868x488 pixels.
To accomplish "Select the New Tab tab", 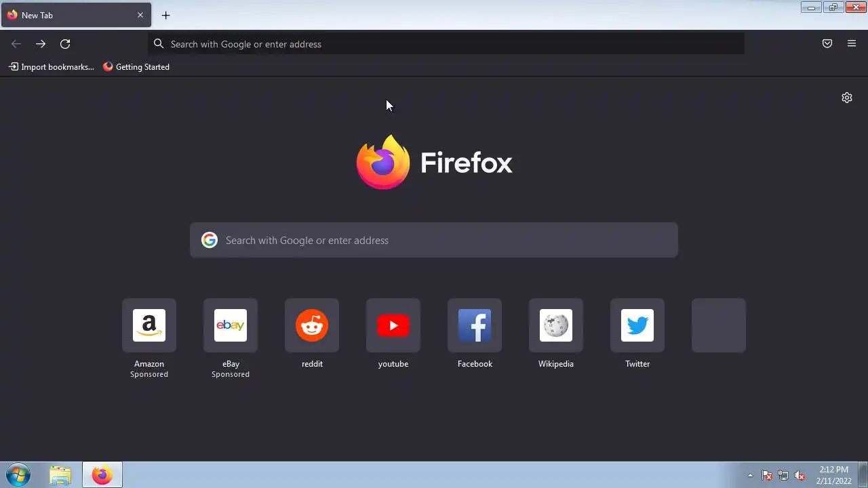I will (76, 15).
